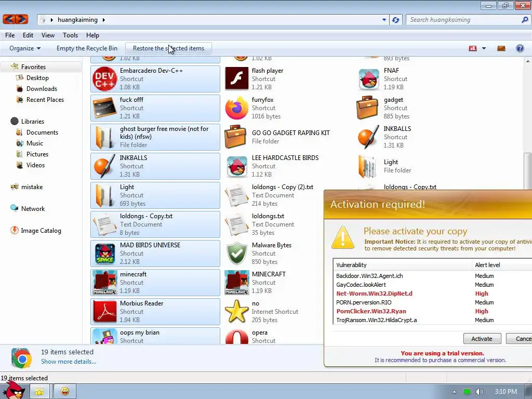
Task: Click the back navigation arrow
Action: [9, 19]
